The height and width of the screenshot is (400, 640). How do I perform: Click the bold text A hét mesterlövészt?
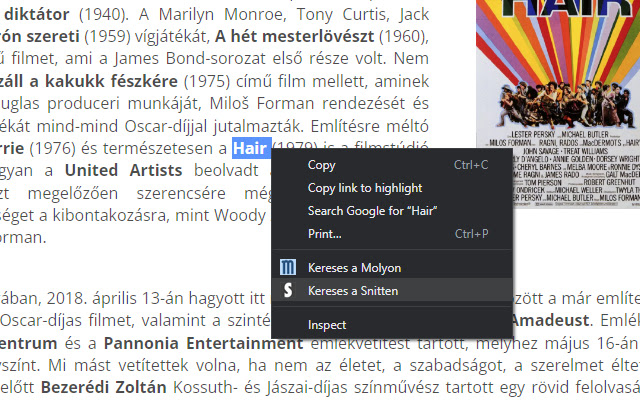tap(294, 36)
